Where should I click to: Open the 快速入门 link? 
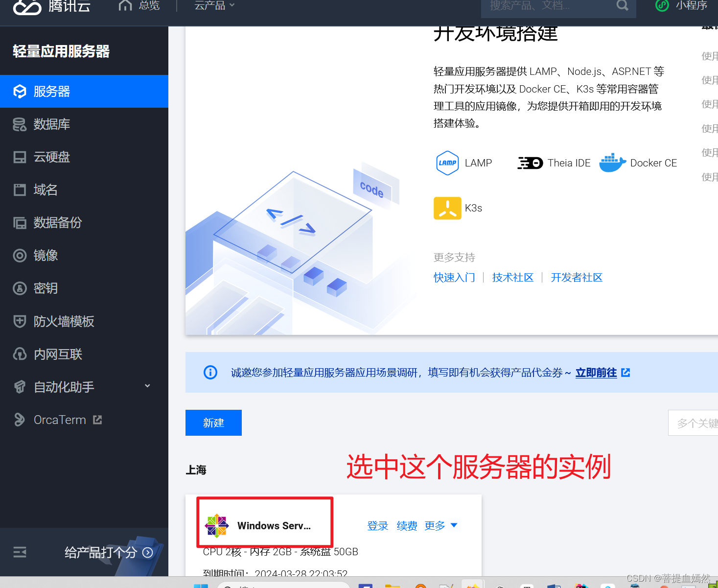pyautogui.click(x=454, y=278)
